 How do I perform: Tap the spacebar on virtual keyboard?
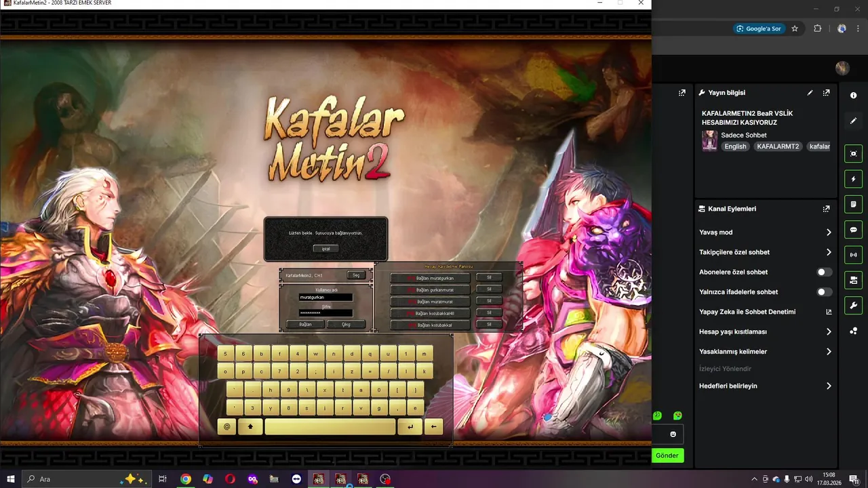pos(330,427)
